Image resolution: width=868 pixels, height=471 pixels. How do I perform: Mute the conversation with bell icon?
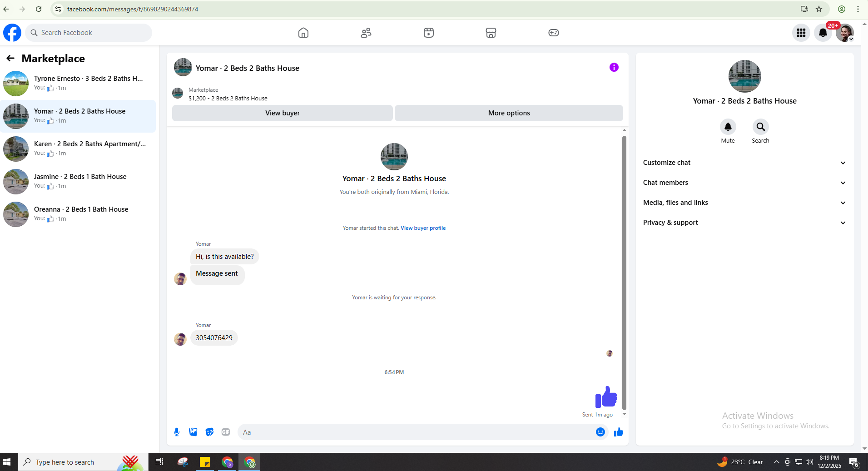[x=728, y=127]
